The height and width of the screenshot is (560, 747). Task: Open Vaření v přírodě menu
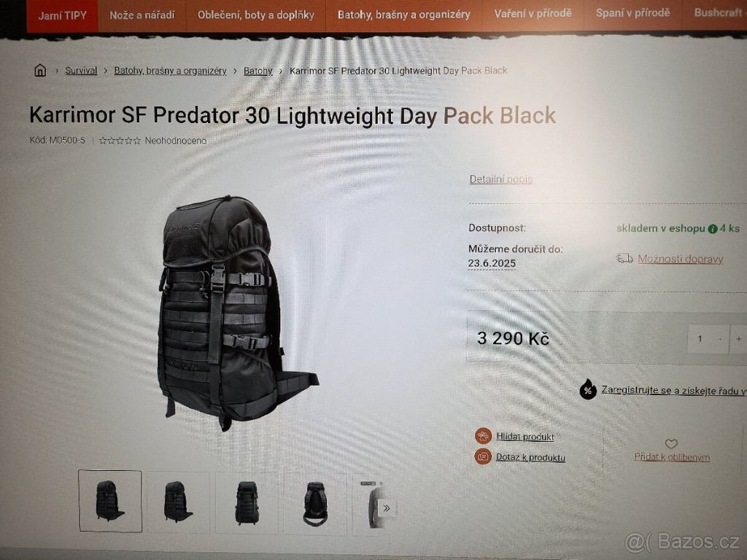(533, 14)
